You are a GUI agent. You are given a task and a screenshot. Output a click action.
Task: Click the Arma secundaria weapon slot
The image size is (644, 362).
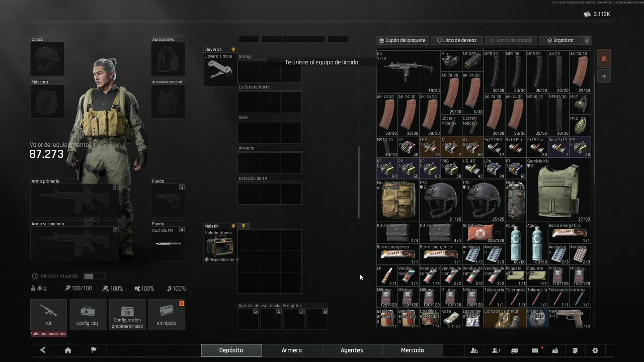point(74,243)
